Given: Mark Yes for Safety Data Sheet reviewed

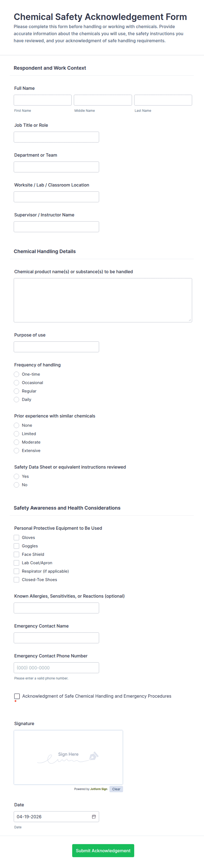Looking at the screenshot, I should 16,476.
